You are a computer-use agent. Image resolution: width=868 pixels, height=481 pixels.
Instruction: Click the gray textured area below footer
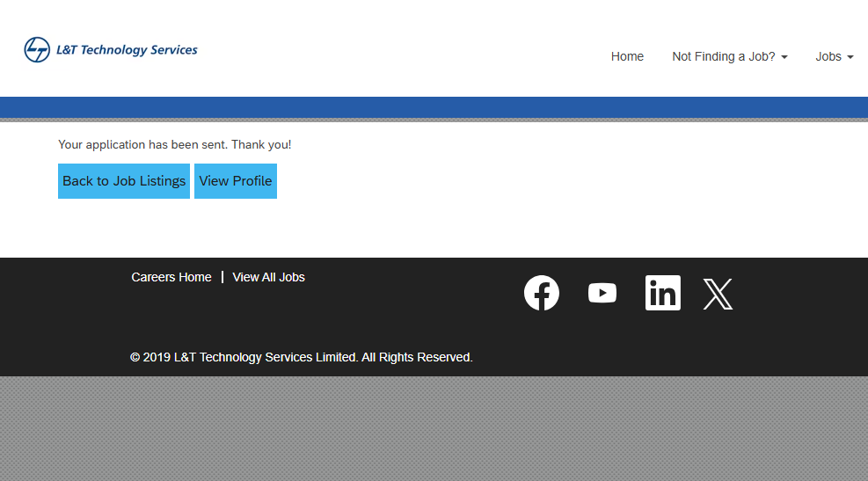pyautogui.click(x=434, y=428)
